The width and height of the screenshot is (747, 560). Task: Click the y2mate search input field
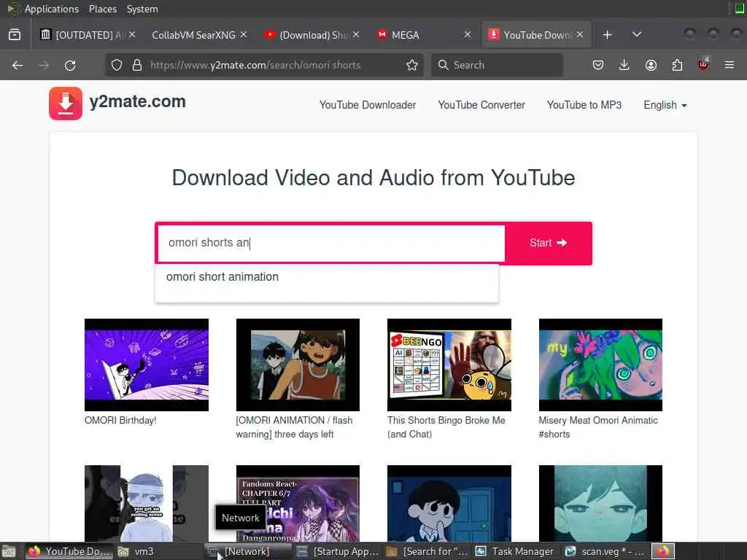click(331, 243)
